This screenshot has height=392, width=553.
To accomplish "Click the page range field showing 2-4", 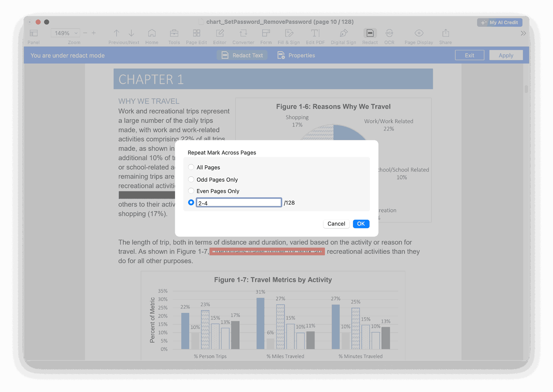I will (x=239, y=203).
